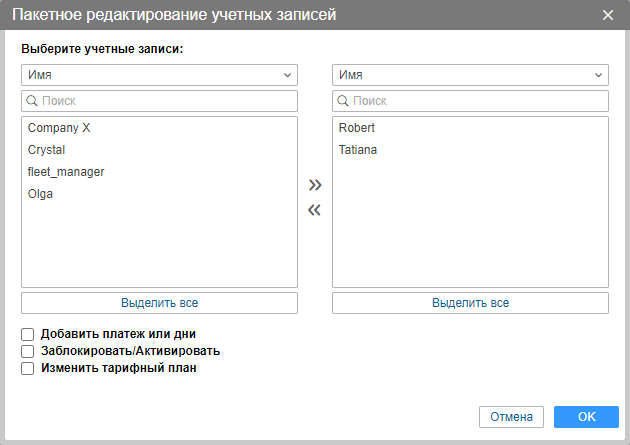Check the 'Изменить тарифный план' option
The image size is (630, 445).
tap(27, 368)
